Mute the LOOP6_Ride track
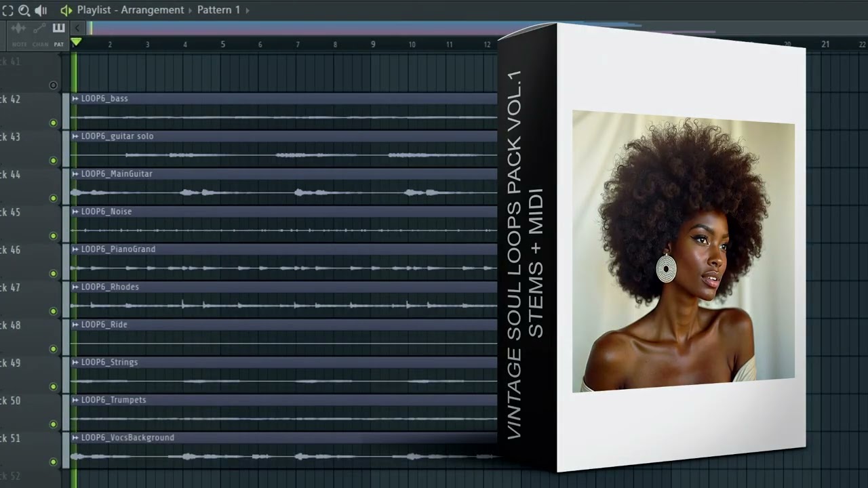The width and height of the screenshot is (868, 488). tap(54, 349)
